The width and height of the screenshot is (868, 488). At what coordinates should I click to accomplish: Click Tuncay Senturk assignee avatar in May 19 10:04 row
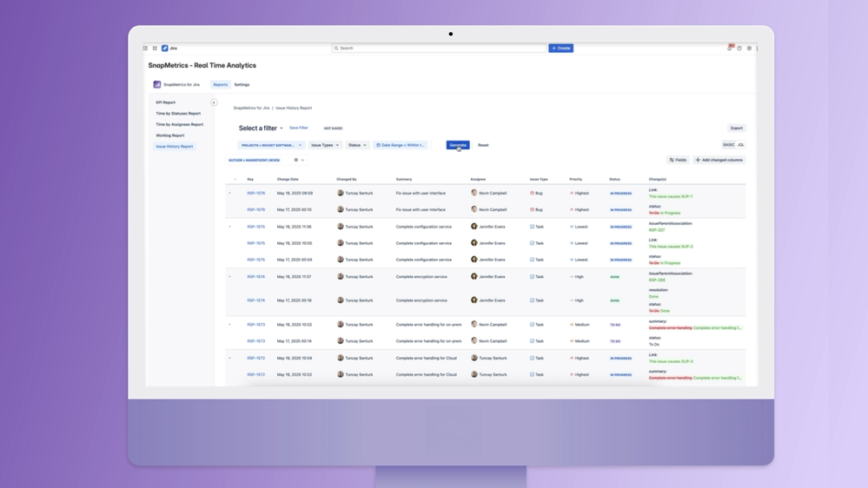474,358
